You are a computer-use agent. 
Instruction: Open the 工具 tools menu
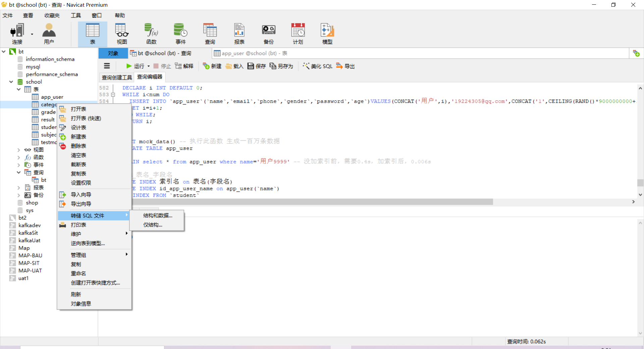point(76,15)
